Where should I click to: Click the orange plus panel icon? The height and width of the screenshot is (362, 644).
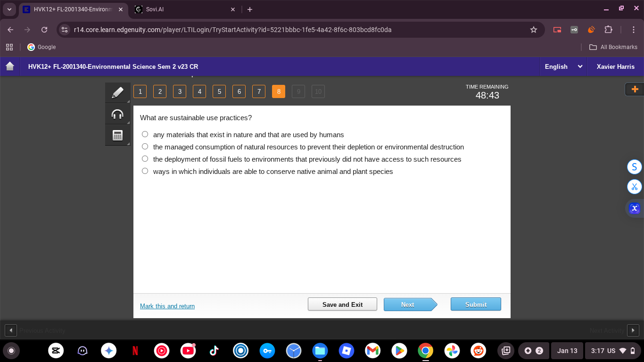pos(635,89)
